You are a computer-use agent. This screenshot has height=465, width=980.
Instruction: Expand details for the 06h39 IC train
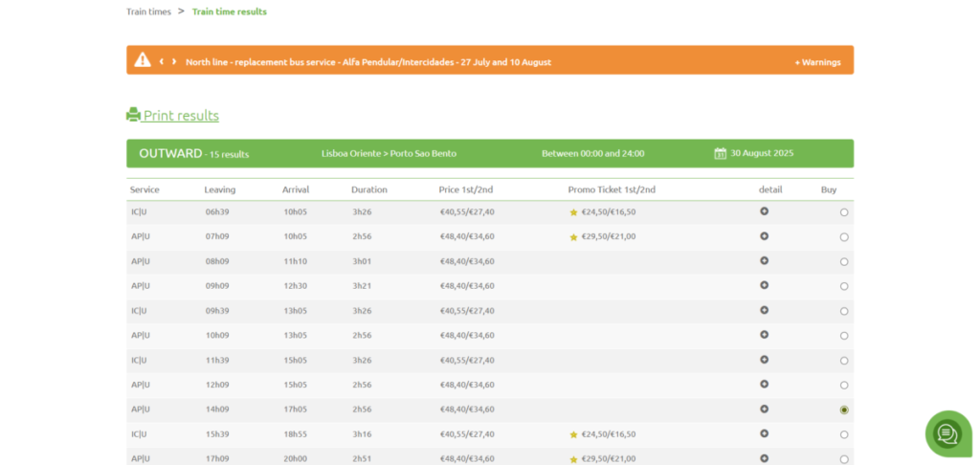pyautogui.click(x=764, y=211)
